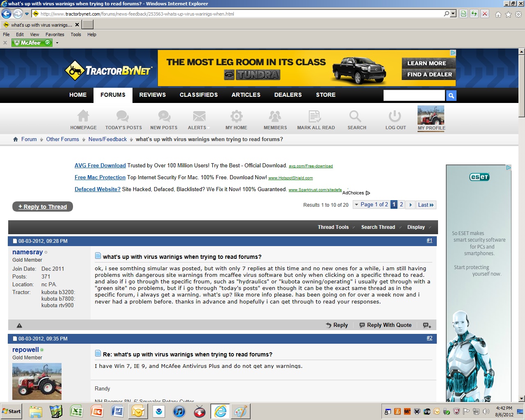Open the Help menu
Viewport: 525px width, 420px height.
(x=92, y=34)
